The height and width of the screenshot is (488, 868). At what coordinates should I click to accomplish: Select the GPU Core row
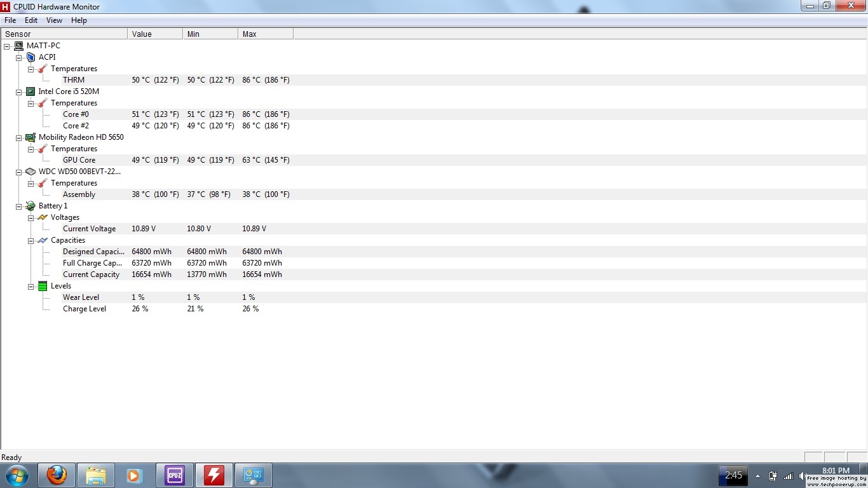(x=434, y=160)
